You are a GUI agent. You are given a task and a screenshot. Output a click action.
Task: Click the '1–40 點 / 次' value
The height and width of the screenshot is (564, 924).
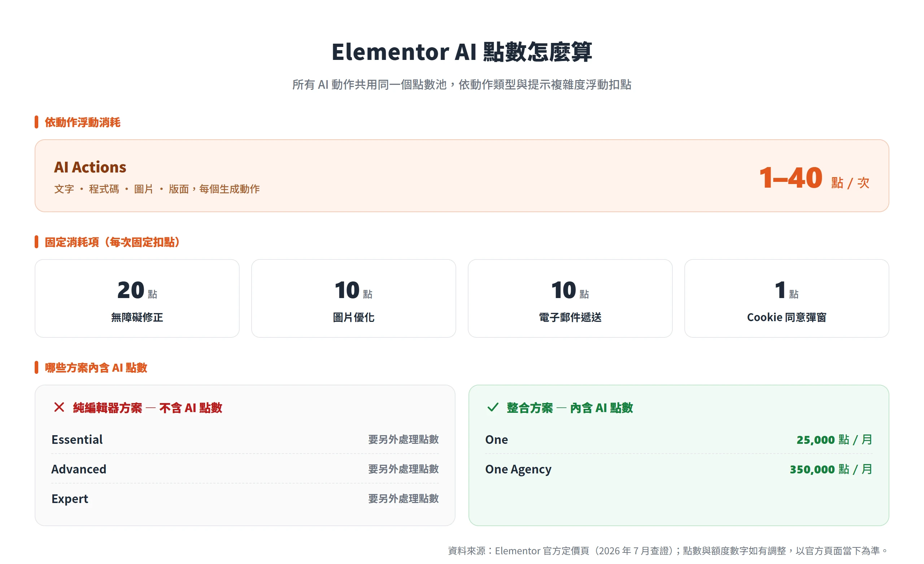coord(815,178)
